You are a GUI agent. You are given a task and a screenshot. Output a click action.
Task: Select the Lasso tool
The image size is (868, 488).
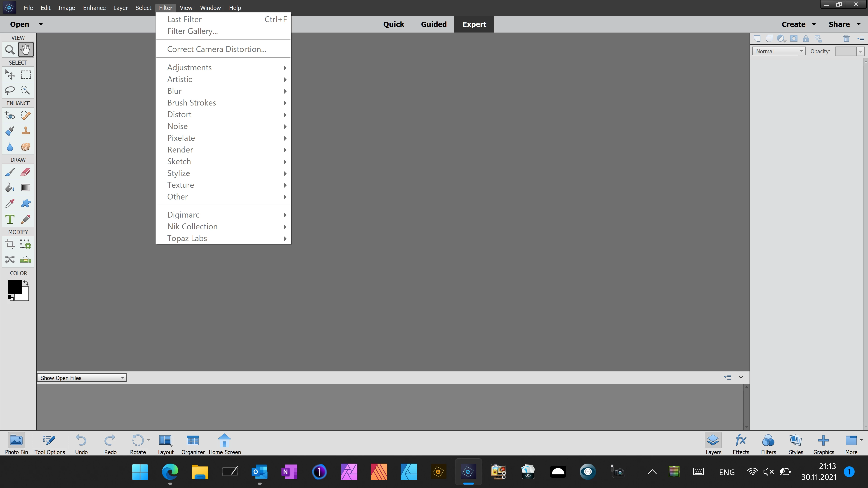click(x=10, y=90)
